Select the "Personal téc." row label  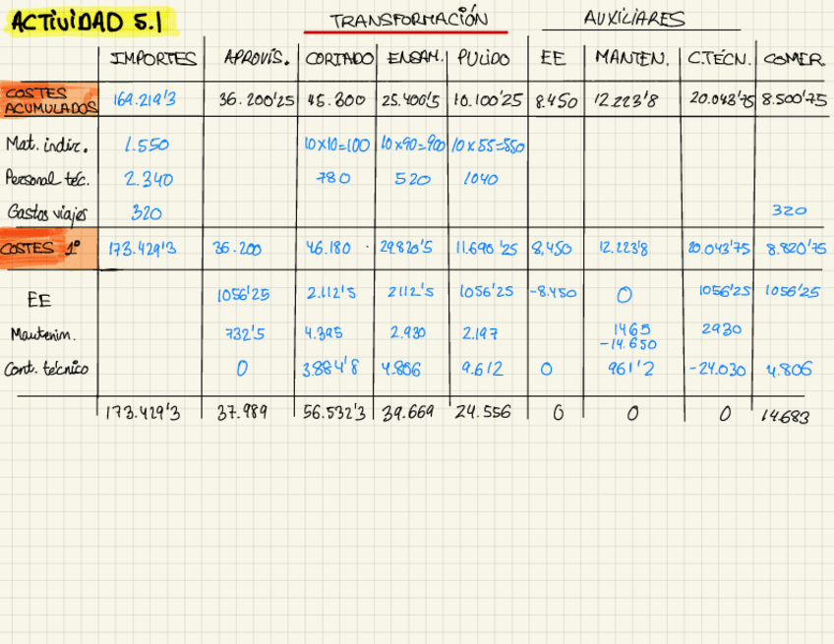pyautogui.click(x=47, y=179)
